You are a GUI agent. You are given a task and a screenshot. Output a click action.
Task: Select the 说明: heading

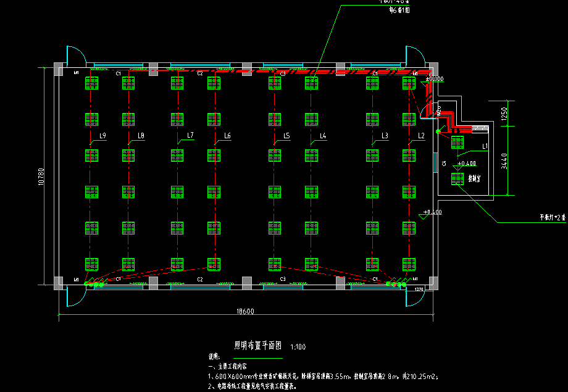point(214,357)
